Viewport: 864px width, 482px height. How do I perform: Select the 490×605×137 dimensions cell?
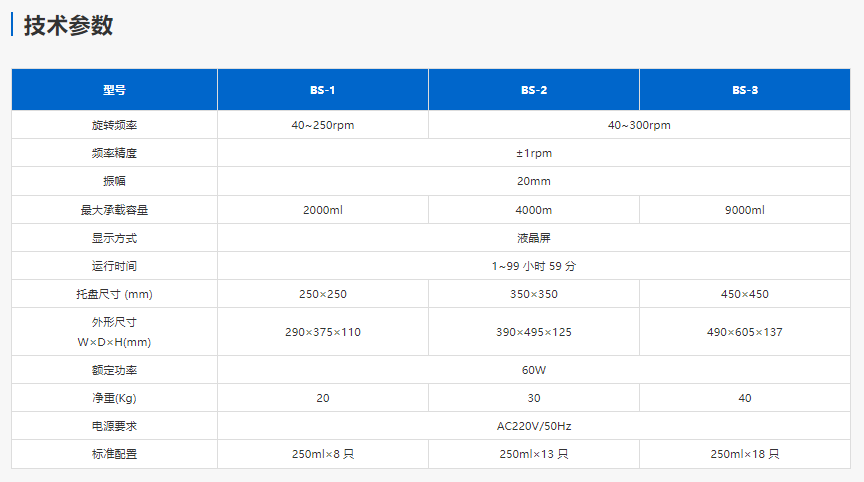[744, 332]
